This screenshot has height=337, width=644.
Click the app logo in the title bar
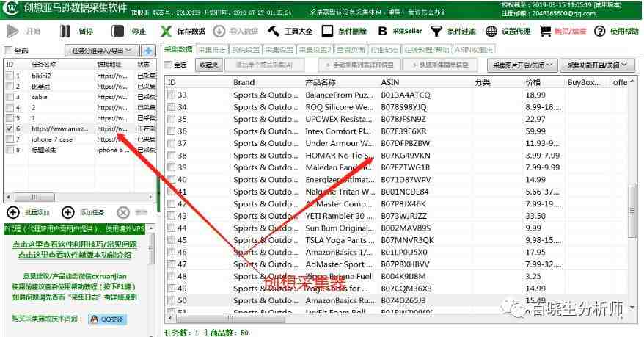click(x=12, y=8)
